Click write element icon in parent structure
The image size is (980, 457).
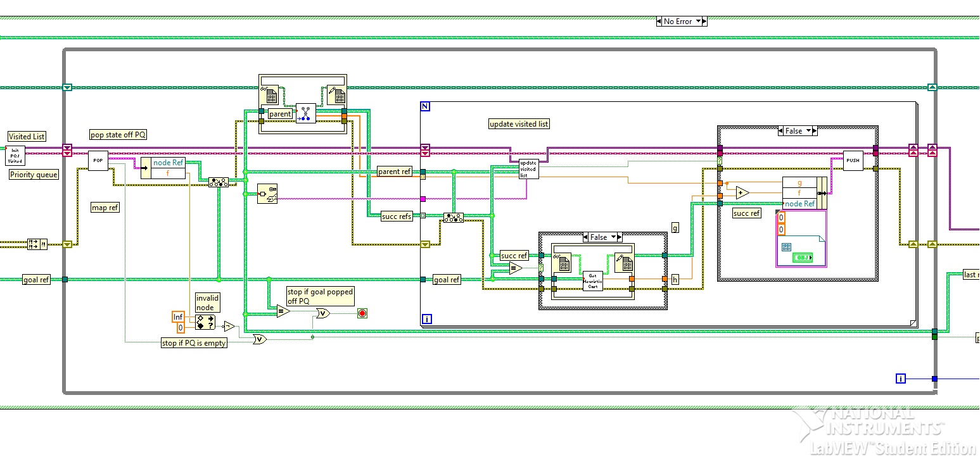tap(336, 96)
